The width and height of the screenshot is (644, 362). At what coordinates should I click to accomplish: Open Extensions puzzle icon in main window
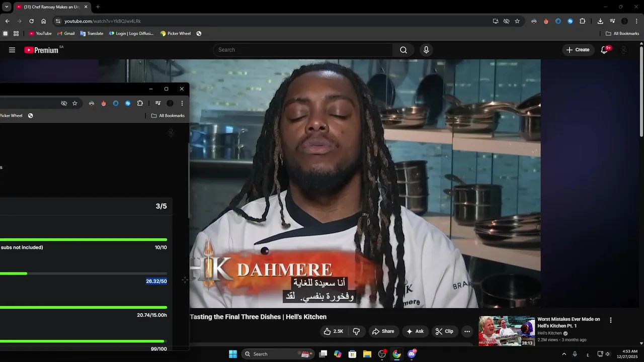click(582, 21)
